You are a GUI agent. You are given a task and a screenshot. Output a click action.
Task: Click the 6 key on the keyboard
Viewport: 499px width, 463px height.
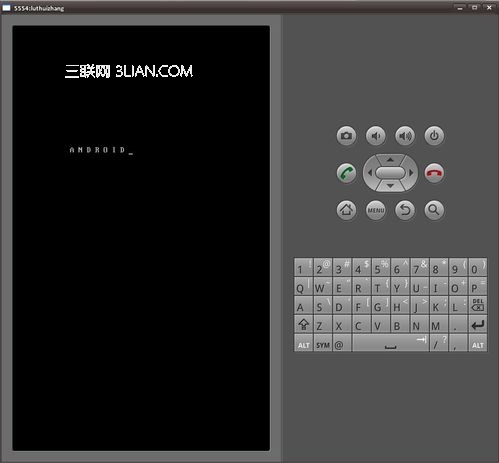(x=400, y=267)
